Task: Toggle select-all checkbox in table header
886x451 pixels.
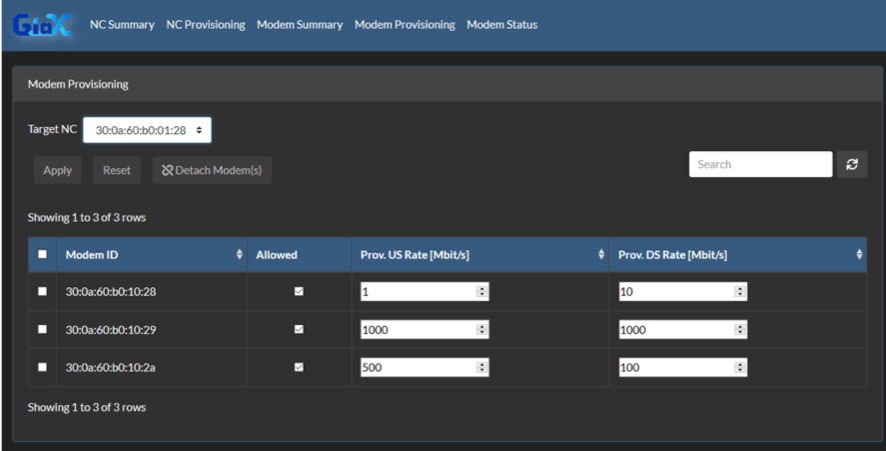Action: pos(42,254)
